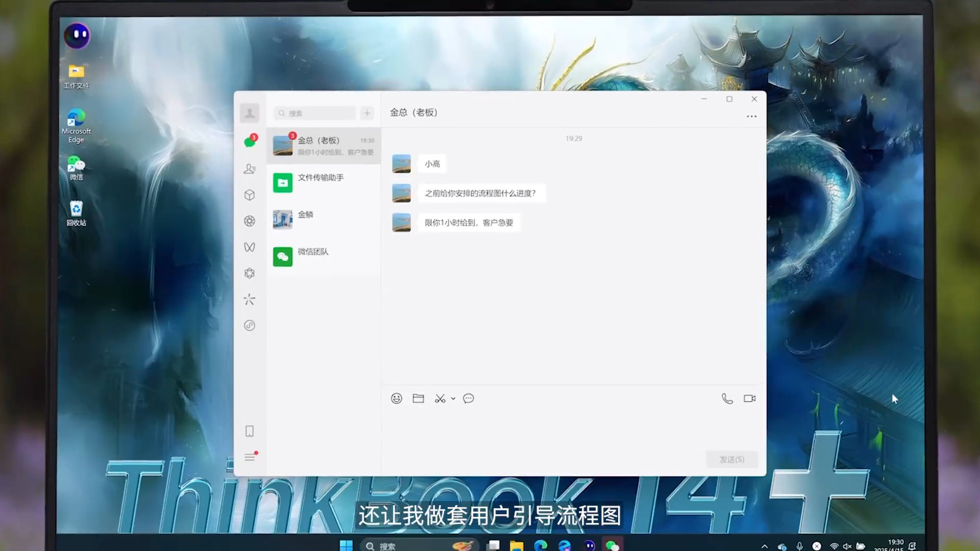This screenshot has width=980, height=551.
Task: Open the Contacts sidebar icon
Action: tap(249, 168)
